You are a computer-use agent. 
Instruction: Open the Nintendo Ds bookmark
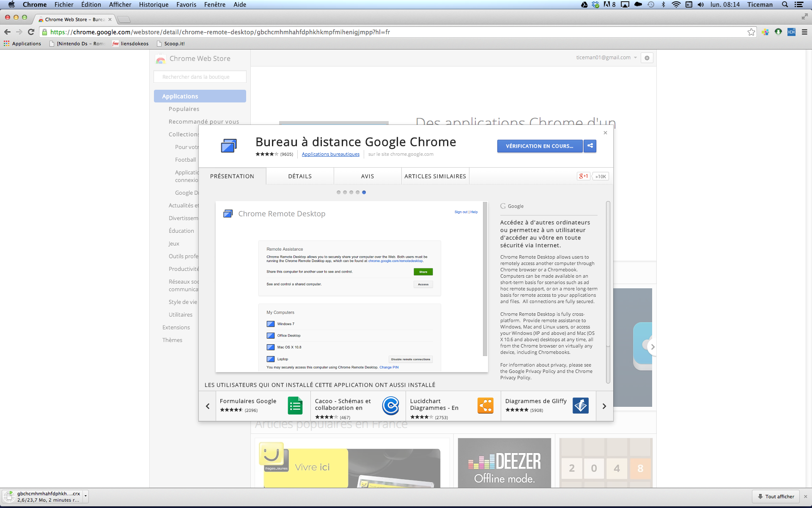pos(77,44)
